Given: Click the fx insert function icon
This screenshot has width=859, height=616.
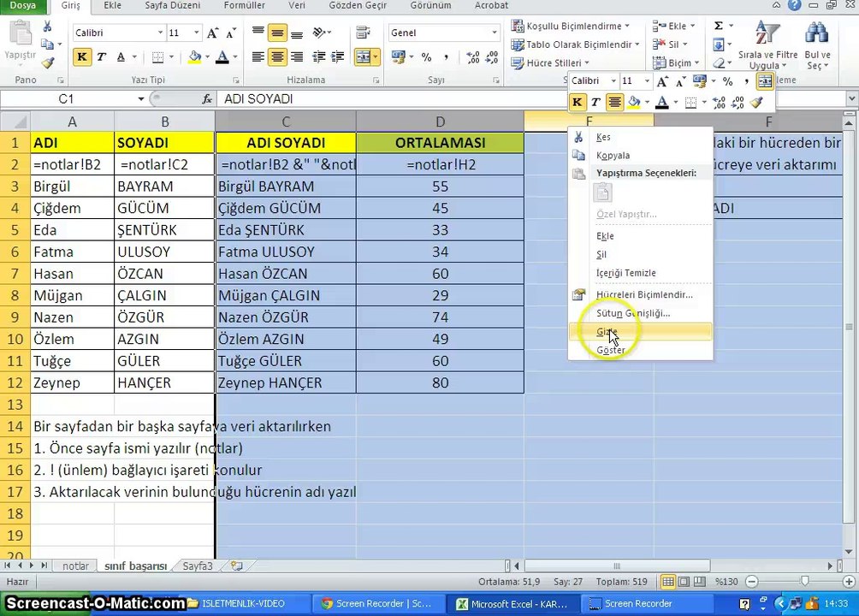Looking at the screenshot, I should click(206, 99).
